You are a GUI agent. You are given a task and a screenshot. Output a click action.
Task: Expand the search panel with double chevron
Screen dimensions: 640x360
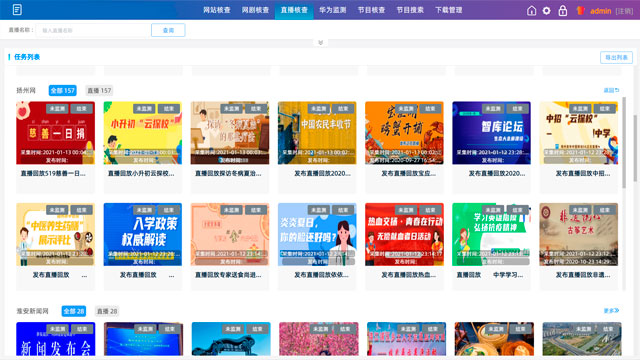point(320,42)
